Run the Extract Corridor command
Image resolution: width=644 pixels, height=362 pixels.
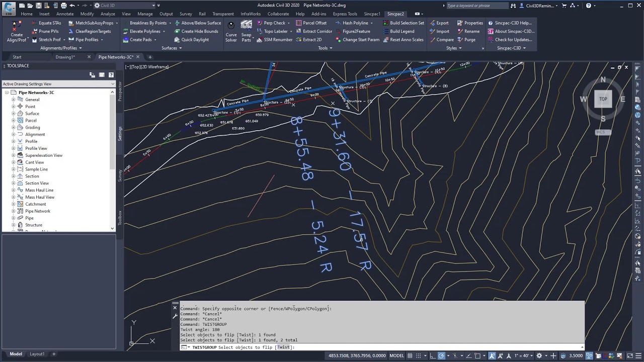313,31
